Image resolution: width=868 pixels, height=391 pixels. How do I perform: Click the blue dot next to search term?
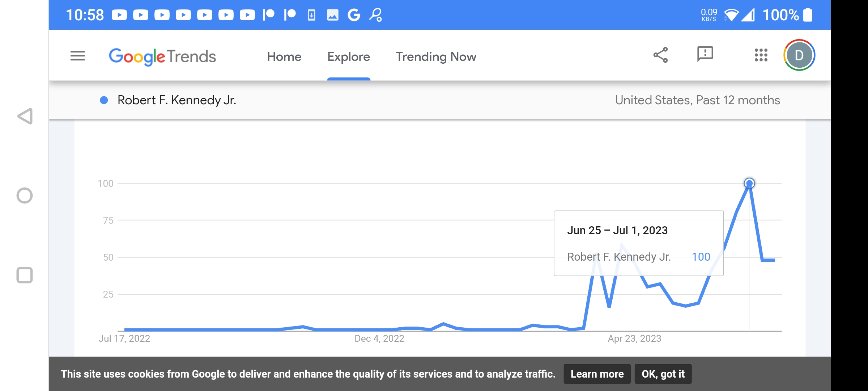pos(104,100)
